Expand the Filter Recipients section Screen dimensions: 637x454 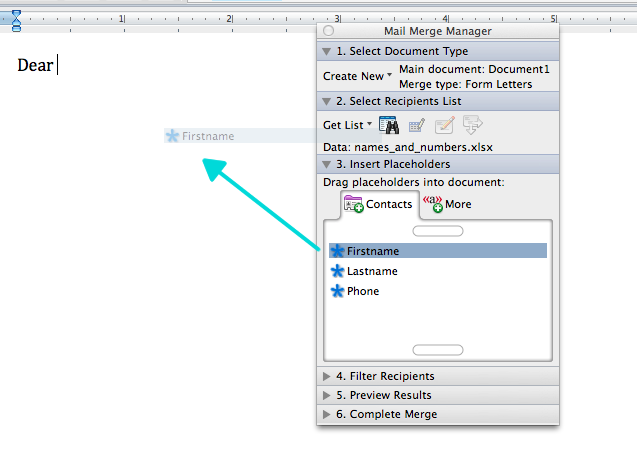tap(326, 376)
